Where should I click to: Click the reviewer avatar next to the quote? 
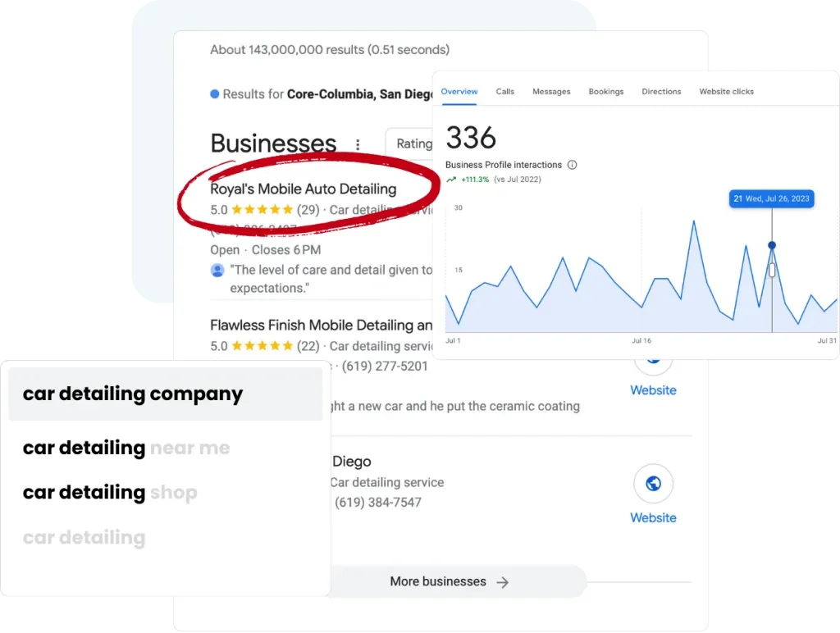(x=217, y=270)
